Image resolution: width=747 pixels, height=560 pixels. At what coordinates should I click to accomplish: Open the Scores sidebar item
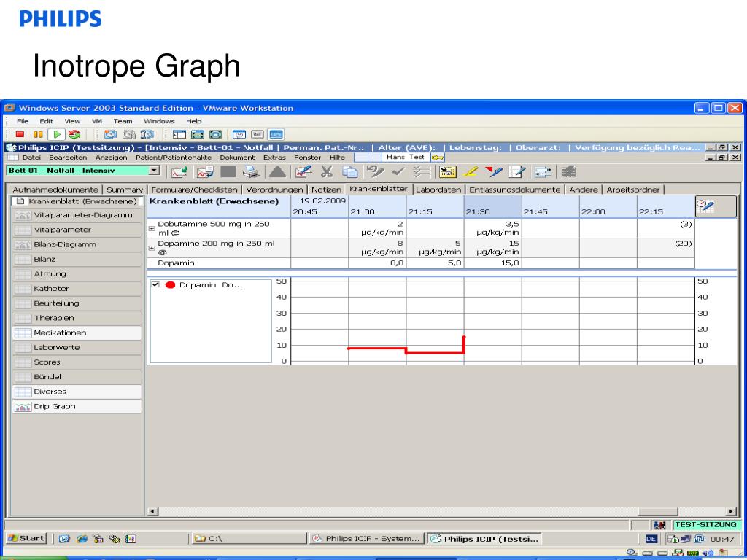pos(77,362)
